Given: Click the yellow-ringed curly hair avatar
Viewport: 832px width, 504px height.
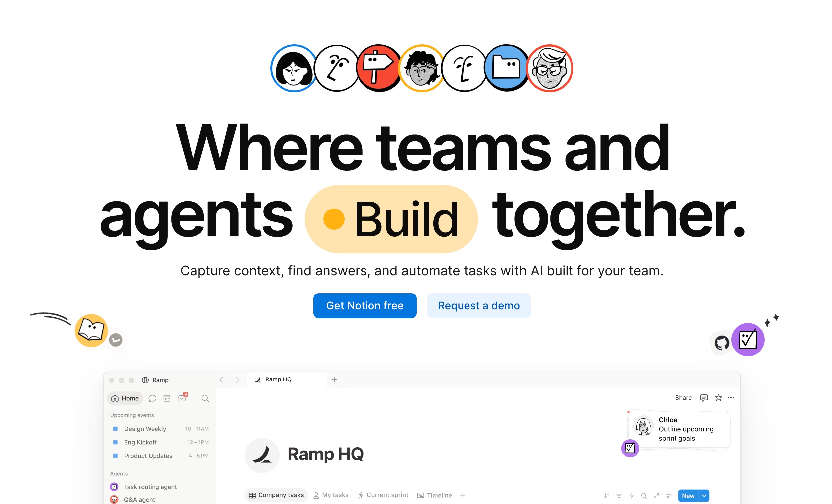Looking at the screenshot, I should click(421, 68).
